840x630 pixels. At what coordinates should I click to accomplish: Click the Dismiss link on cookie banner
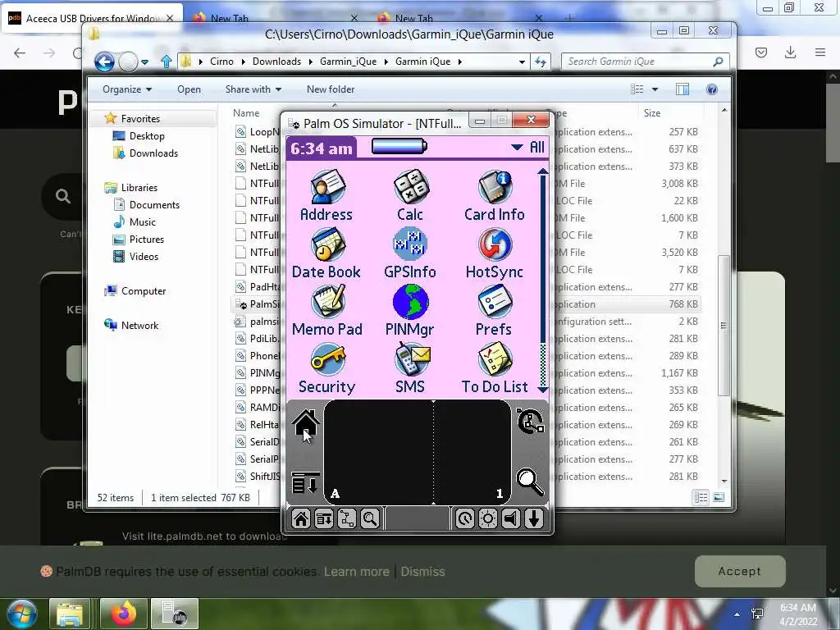pos(422,572)
